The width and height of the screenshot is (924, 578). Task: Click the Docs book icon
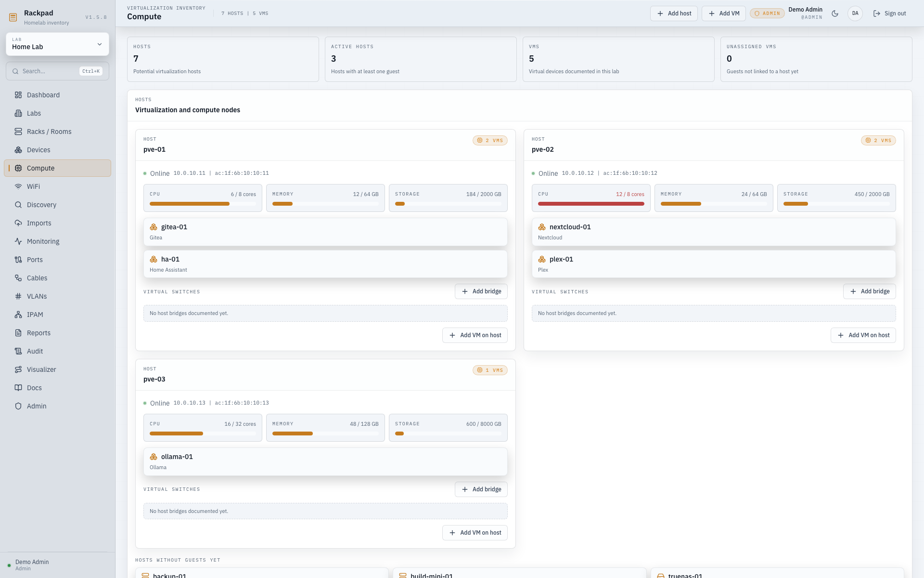(x=18, y=388)
